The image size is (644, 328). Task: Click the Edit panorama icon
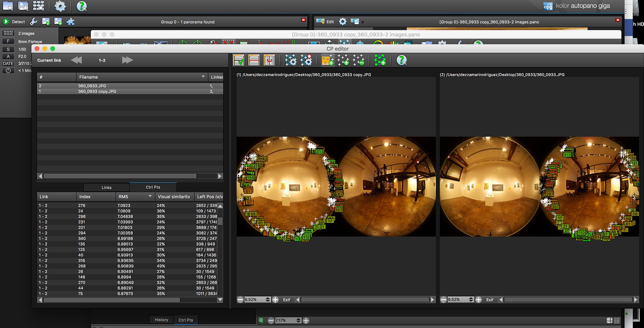[320, 22]
